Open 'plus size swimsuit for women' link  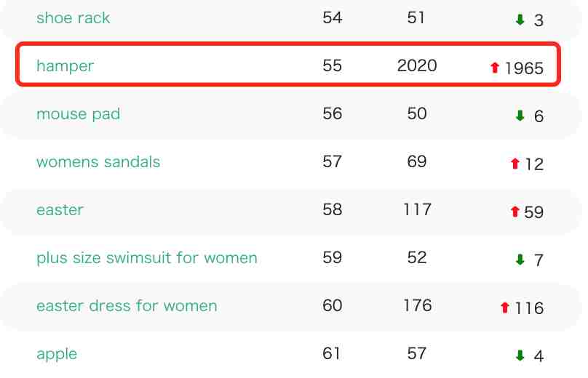point(146,258)
